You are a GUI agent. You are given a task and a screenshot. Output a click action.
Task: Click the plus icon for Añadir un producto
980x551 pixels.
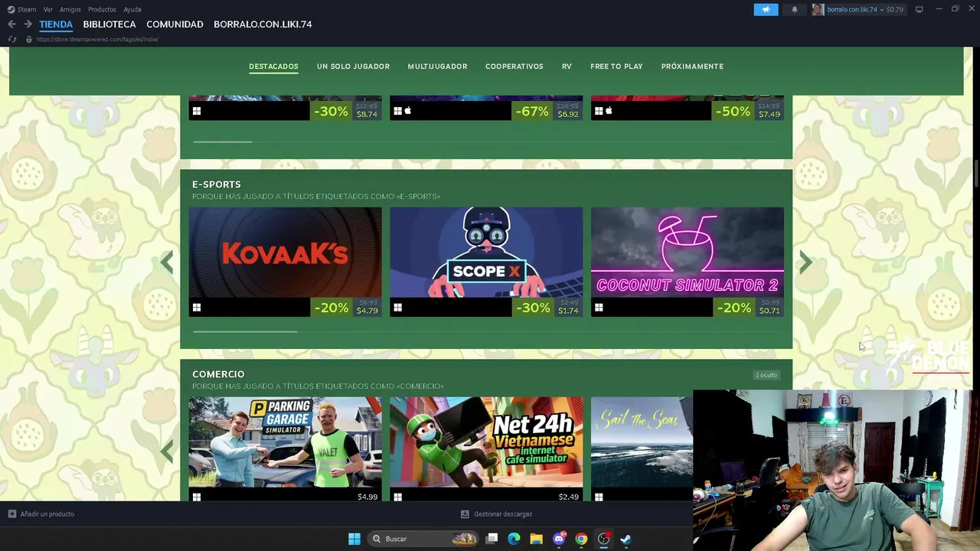11,514
